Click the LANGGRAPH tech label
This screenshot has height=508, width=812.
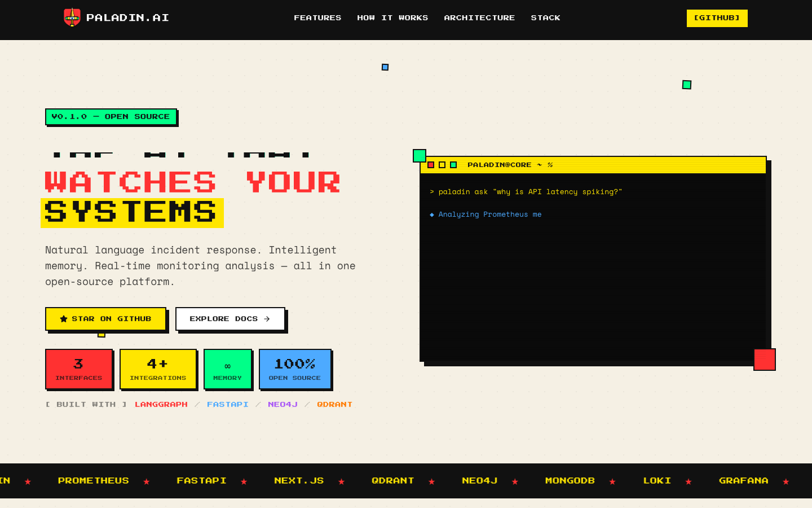click(161, 405)
